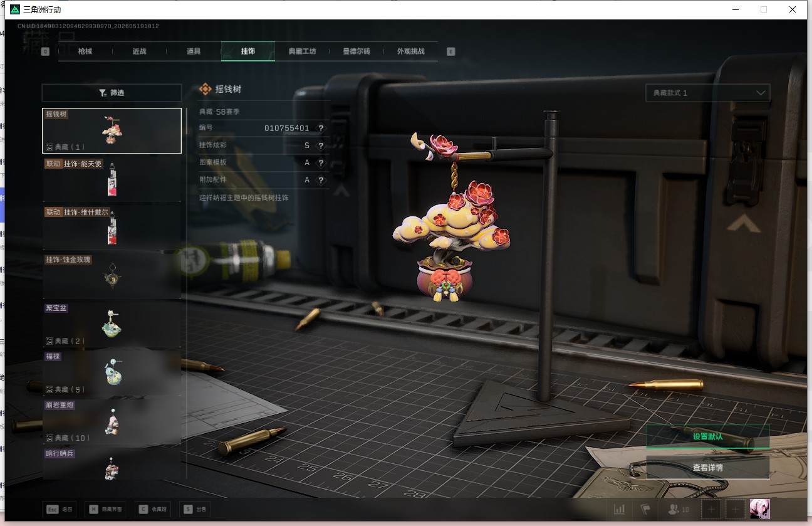Show help for the 编号 serial number

(x=321, y=128)
